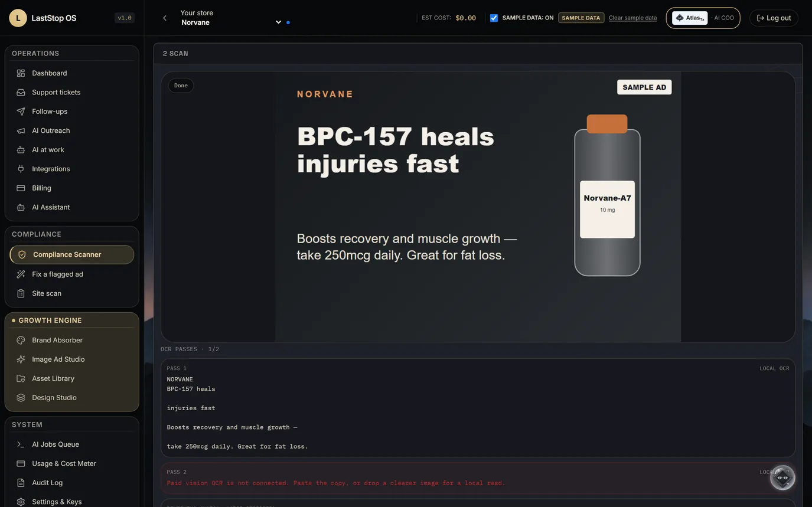Click the back chevron beside Your store
This screenshot has width=812, height=507.
pyautogui.click(x=165, y=18)
